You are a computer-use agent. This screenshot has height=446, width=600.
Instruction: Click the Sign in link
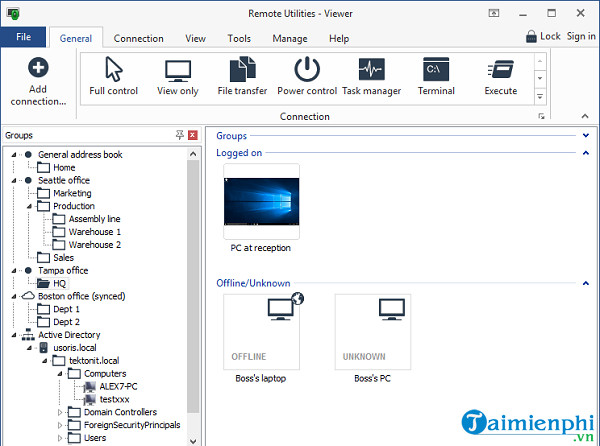581,36
